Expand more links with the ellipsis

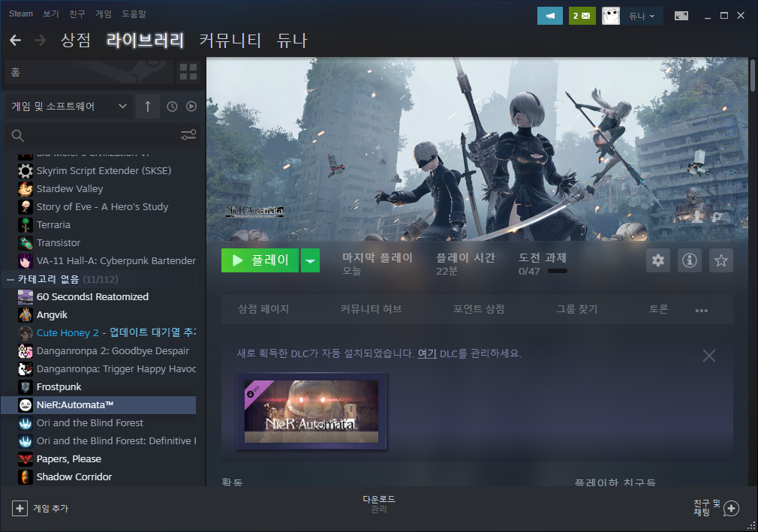(x=702, y=310)
